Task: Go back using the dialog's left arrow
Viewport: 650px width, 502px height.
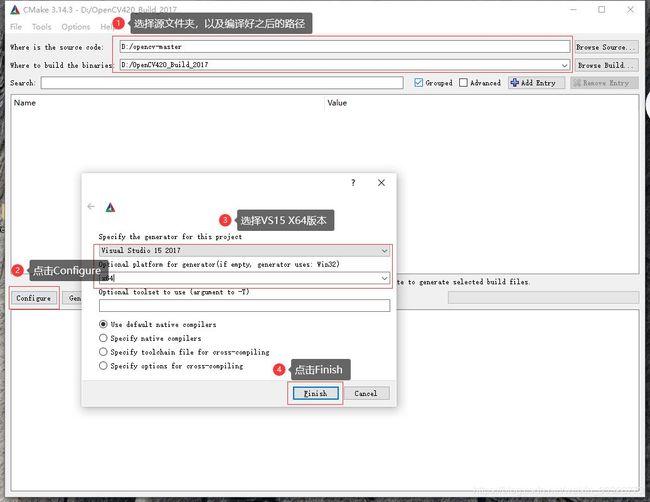Action: [x=91, y=206]
